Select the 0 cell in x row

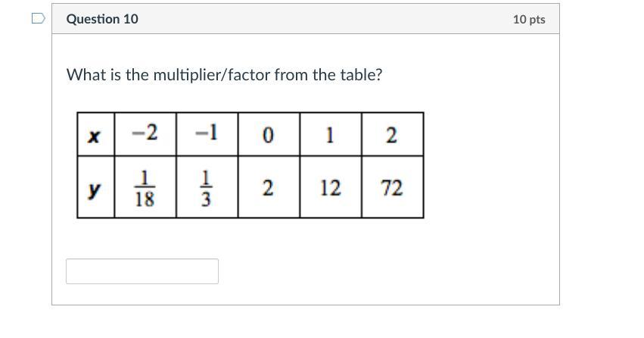[268, 135]
